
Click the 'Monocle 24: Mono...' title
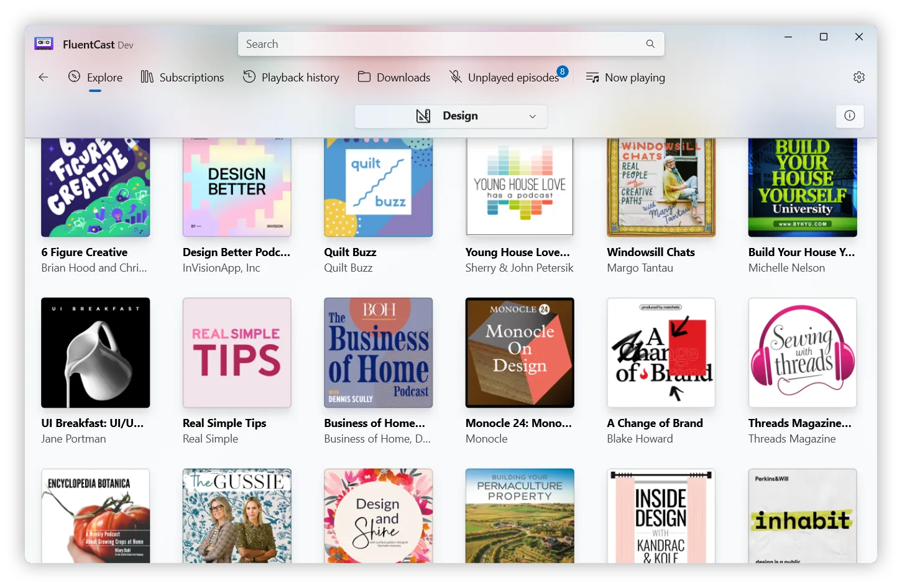518,423
